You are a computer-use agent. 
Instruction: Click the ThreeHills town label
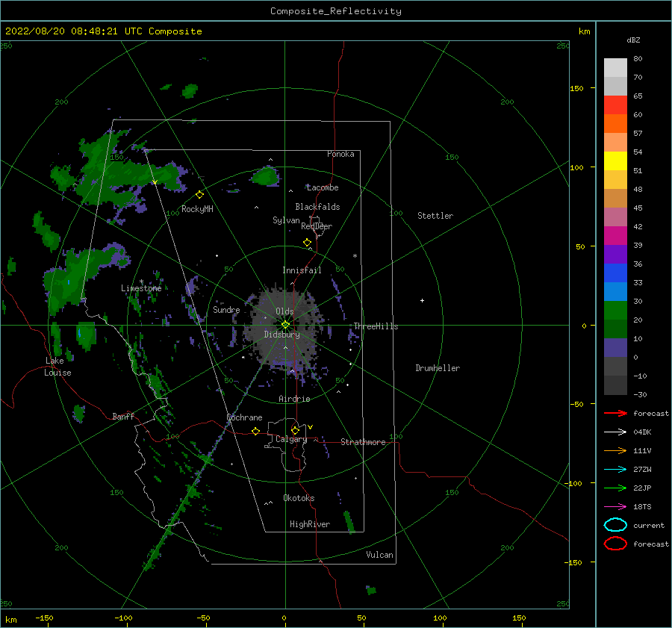click(x=376, y=326)
